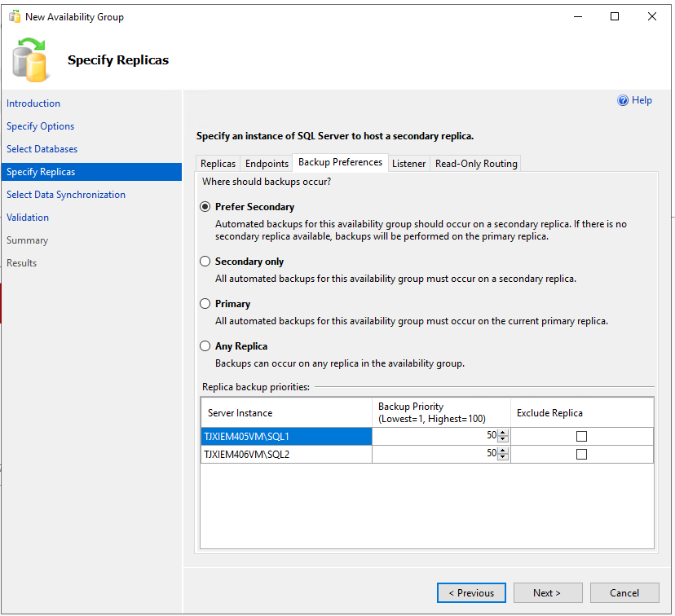This screenshot has width=675, height=616.
Task: Go back with the Previous button
Action: (471, 593)
